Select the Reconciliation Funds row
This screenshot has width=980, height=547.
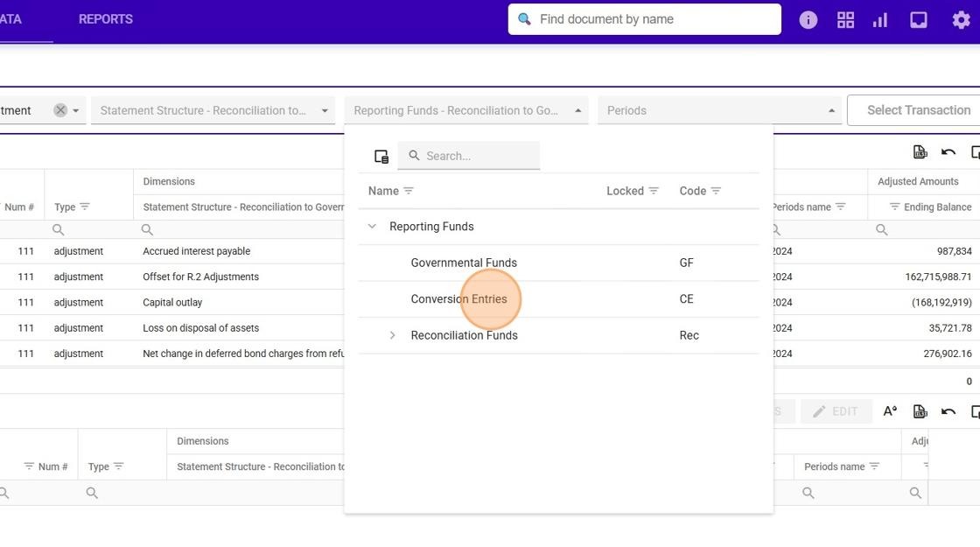558,335
